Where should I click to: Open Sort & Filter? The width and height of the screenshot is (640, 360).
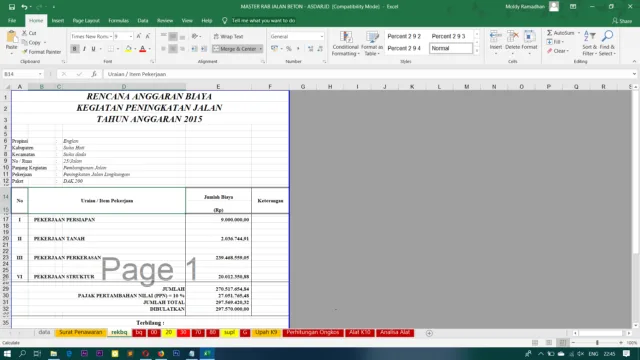pos(589,43)
